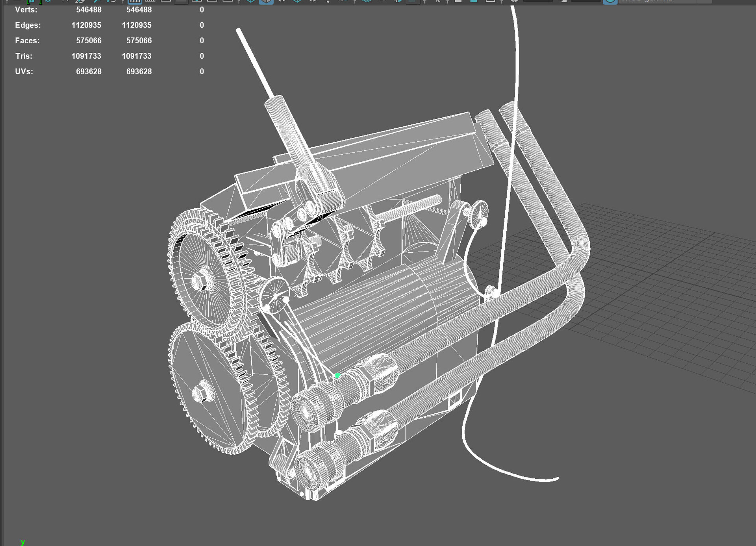The image size is (756, 546).
Task: Select the green highlighted vertex on the engine
Action: (x=337, y=376)
